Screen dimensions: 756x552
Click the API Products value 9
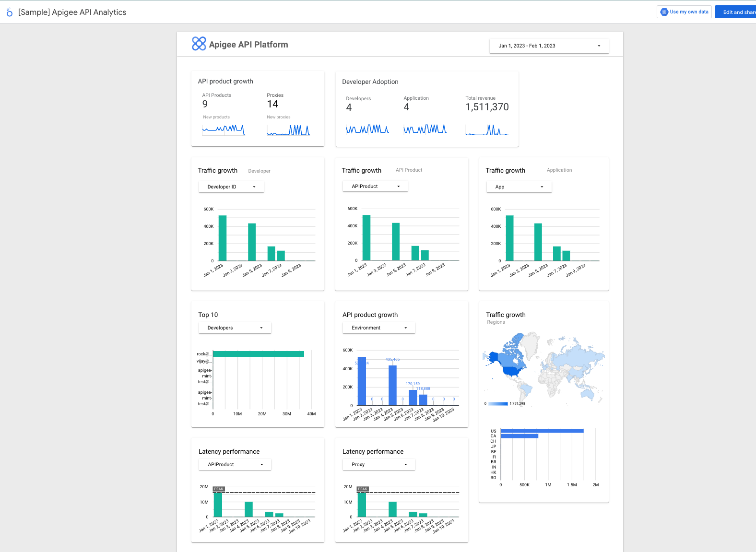[x=205, y=104]
